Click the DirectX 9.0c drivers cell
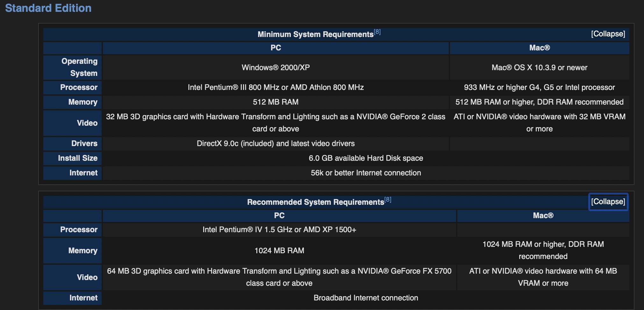The width and height of the screenshot is (644, 310). tap(275, 144)
